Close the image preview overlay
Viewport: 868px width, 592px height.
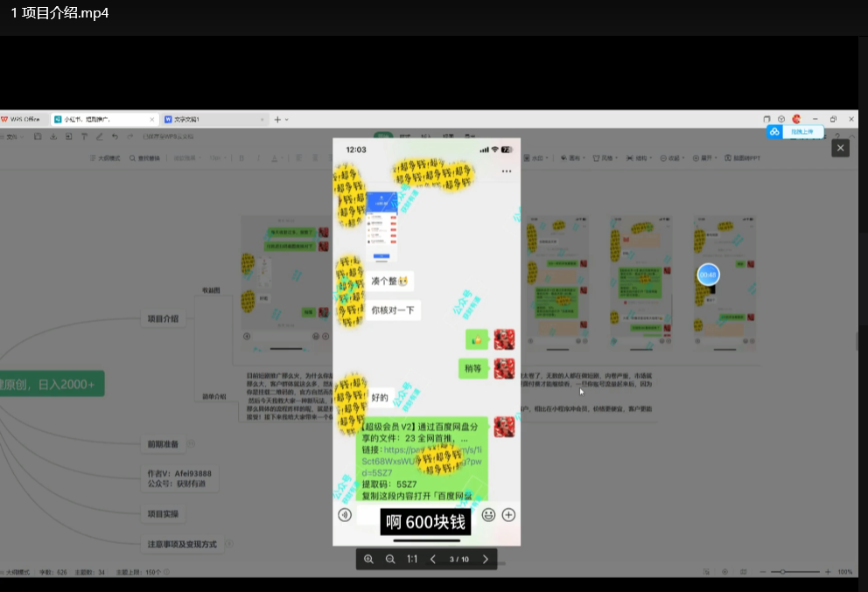click(x=840, y=148)
